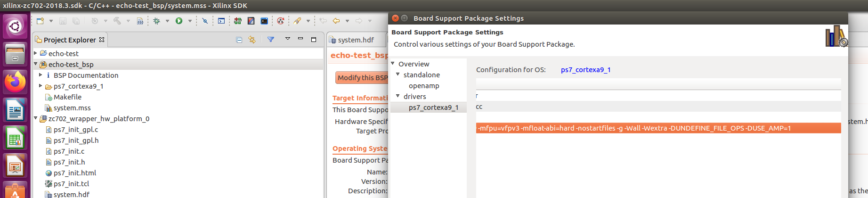Click the blue-framed black terminal icon

264,21
